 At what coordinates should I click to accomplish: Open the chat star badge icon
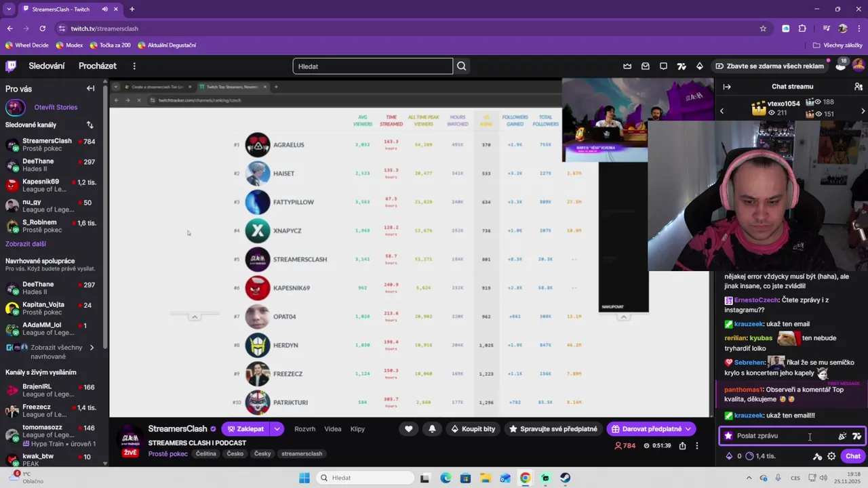click(x=728, y=436)
